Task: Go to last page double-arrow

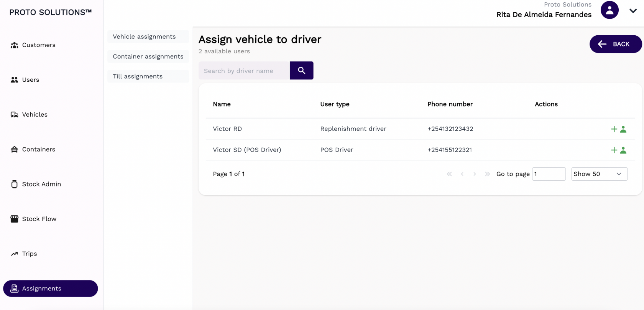Action: click(487, 174)
